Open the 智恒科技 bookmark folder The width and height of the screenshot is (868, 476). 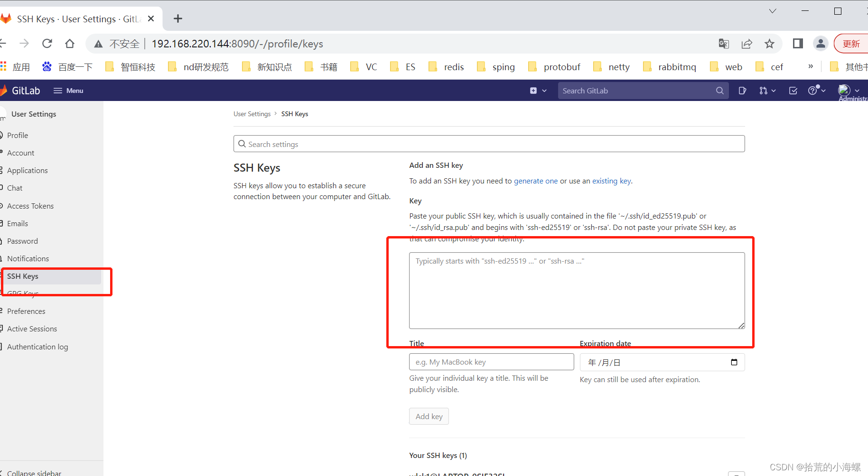click(131, 67)
